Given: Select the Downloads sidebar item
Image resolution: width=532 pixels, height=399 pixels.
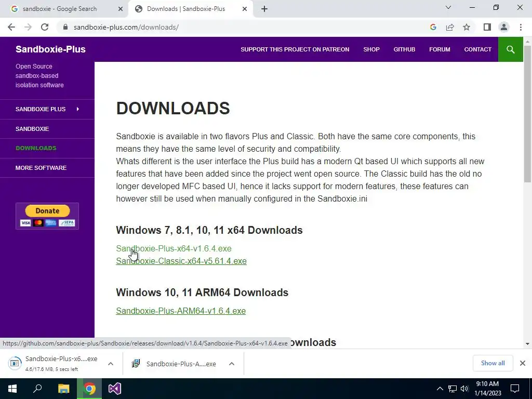Looking at the screenshot, I should (36, 148).
